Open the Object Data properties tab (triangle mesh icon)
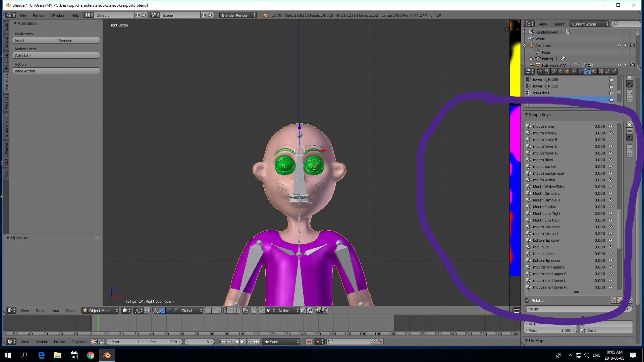The height and width of the screenshot is (362, 644). (x=587, y=71)
